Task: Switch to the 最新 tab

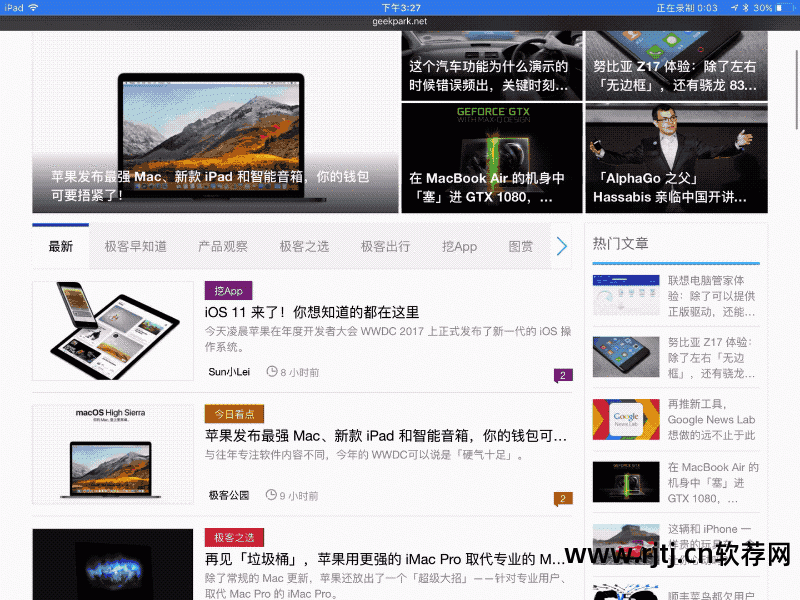Action: 60,244
